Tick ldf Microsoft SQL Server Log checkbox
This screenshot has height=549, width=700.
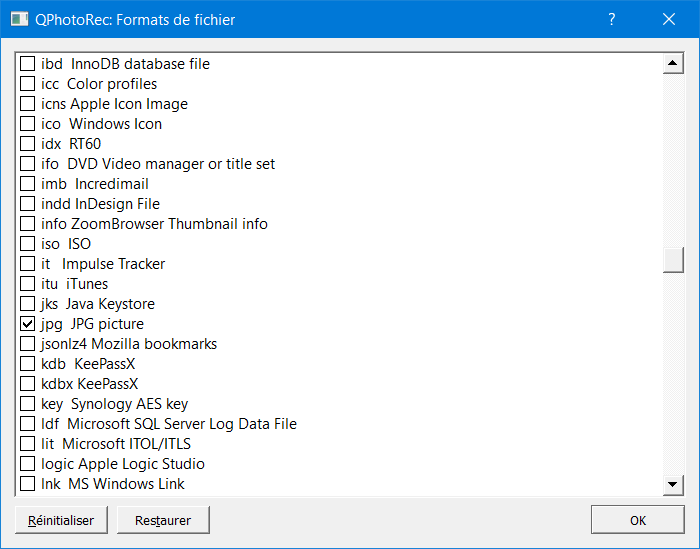click(28, 424)
